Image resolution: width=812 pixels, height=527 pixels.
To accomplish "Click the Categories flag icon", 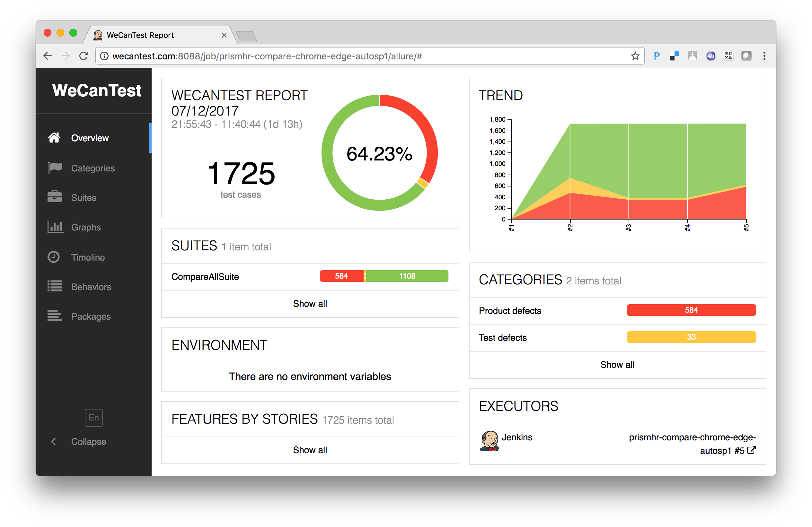I will [55, 168].
